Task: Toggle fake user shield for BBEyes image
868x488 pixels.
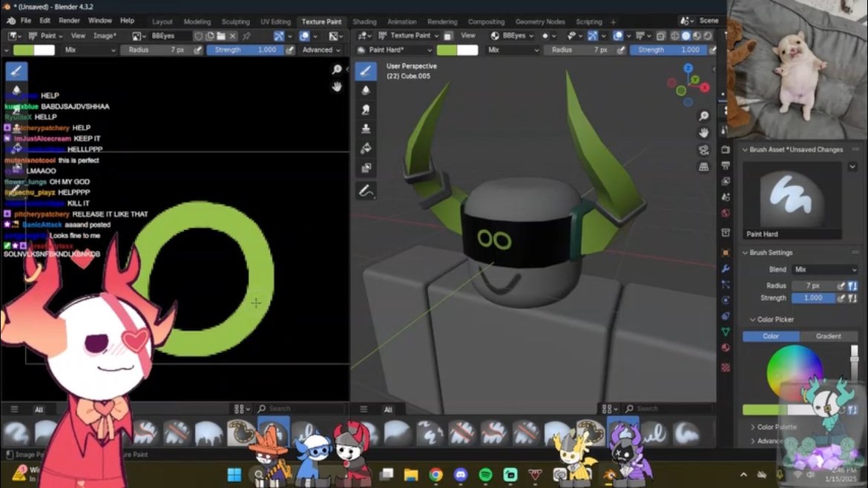Action: pyautogui.click(x=198, y=36)
